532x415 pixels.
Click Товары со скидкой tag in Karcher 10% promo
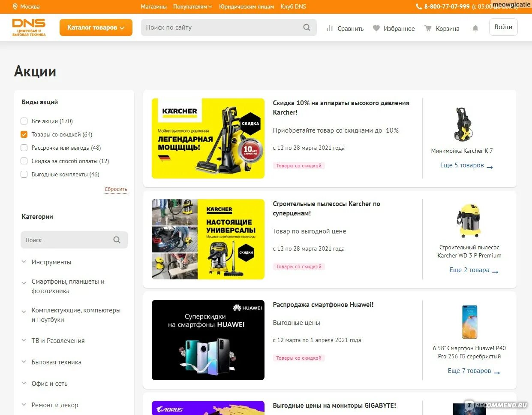click(299, 166)
